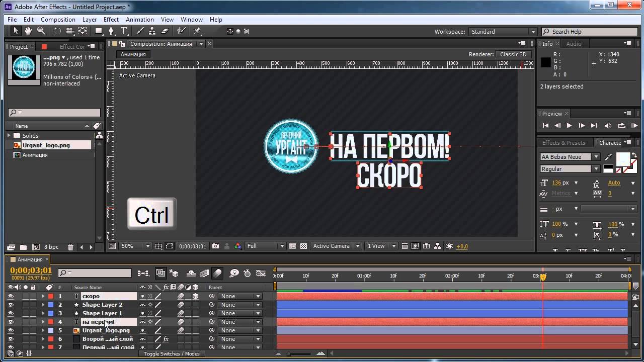Select the Rotation tool
644x362 pixels.
tap(57, 31)
